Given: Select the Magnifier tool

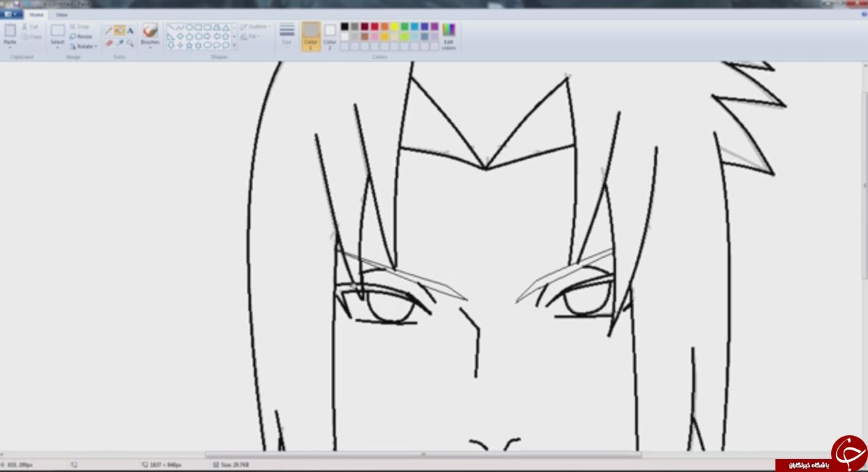Looking at the screenshot, I should [x=130, y=43].
